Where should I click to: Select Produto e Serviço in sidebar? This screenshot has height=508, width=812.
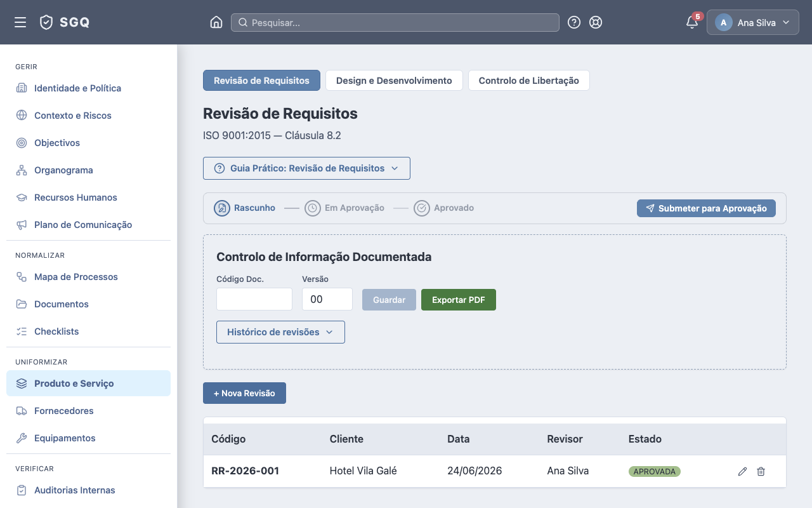click(x=88, y=384)
